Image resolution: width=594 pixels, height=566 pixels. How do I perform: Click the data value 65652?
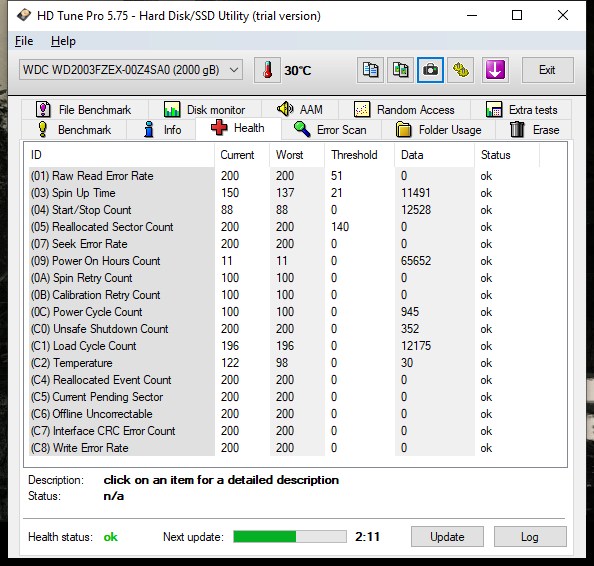pos(416,261)
